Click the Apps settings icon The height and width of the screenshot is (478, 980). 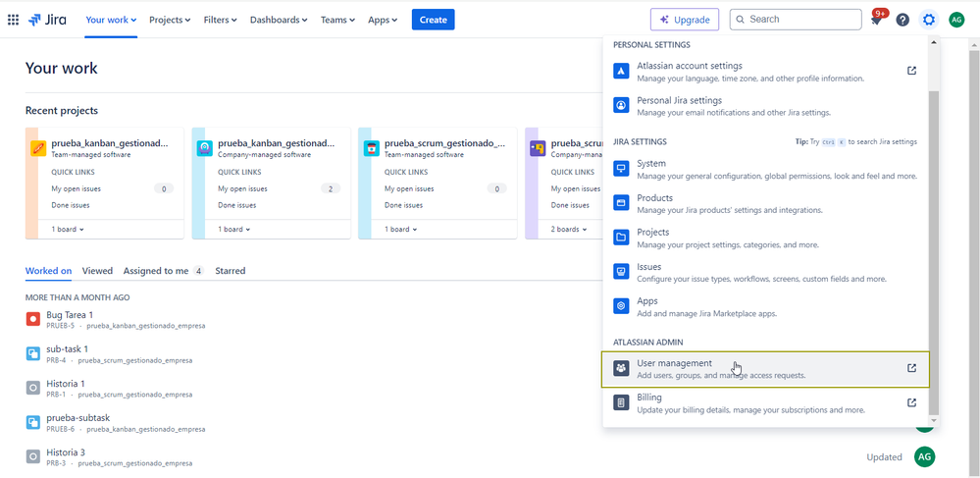621,306
